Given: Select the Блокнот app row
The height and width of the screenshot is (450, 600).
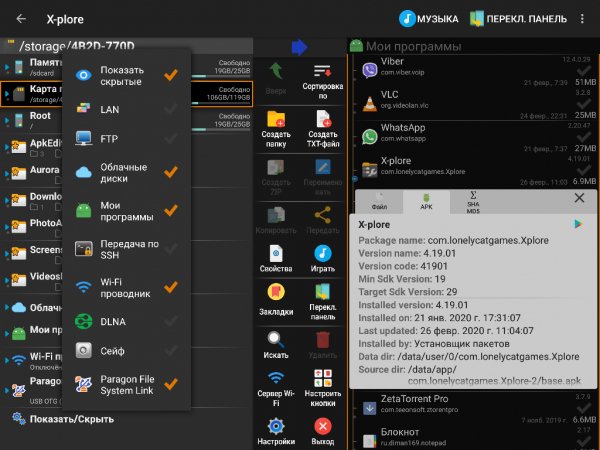Looking at the screenshot, I should (x=474, y=438).
